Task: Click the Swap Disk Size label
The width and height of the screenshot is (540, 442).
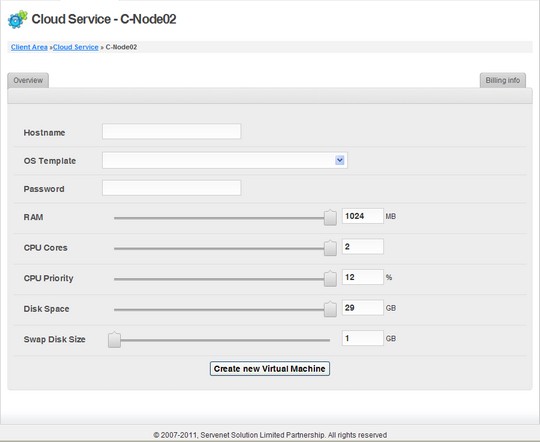Action: 54,339
